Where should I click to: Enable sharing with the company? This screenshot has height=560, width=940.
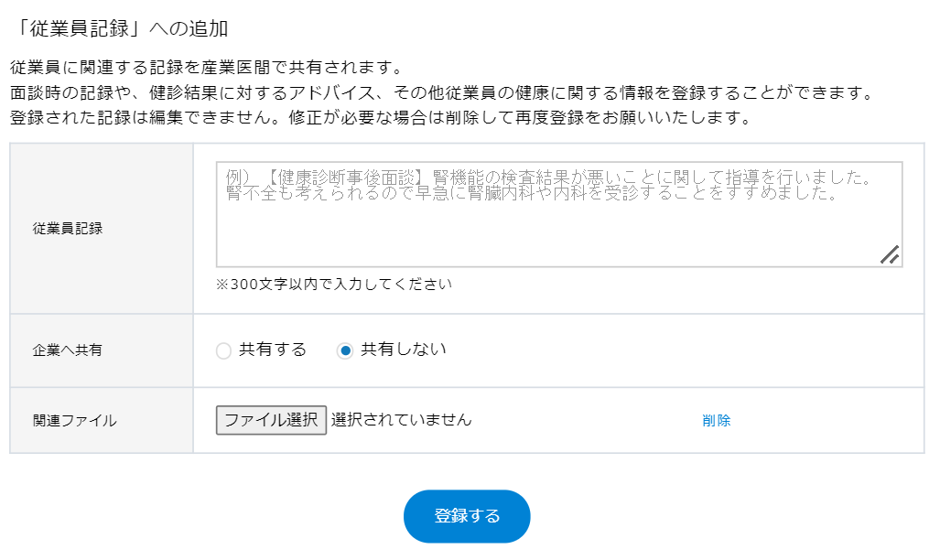point(223,350)
